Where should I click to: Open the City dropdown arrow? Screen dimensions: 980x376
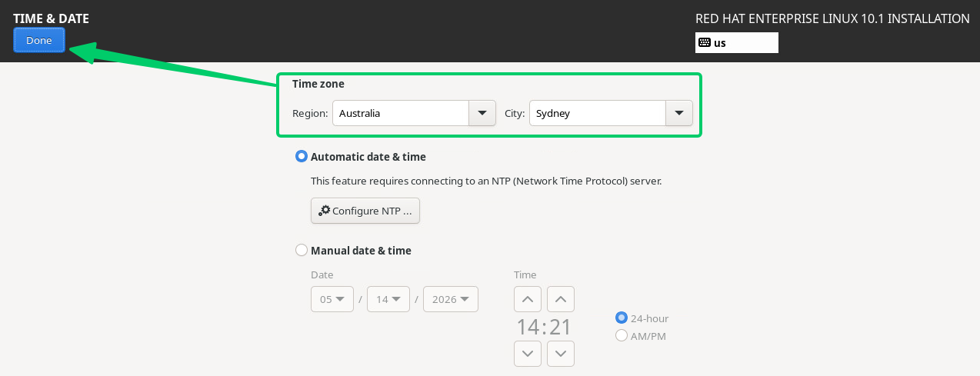pyautogui.click(x=678, y=113)
